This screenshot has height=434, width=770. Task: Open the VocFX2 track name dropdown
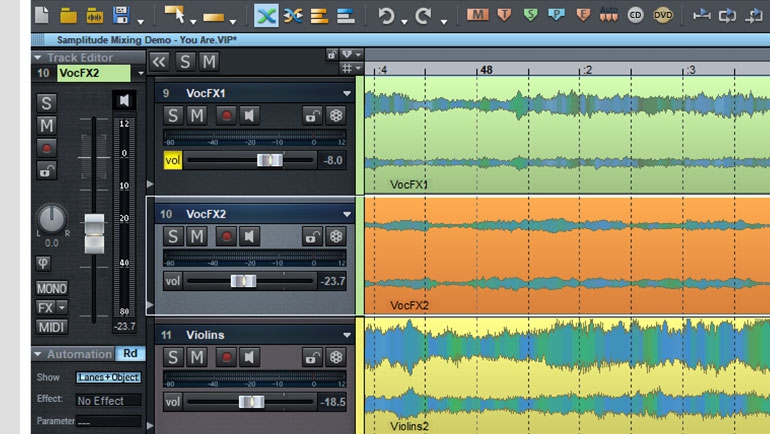point(140,73)
